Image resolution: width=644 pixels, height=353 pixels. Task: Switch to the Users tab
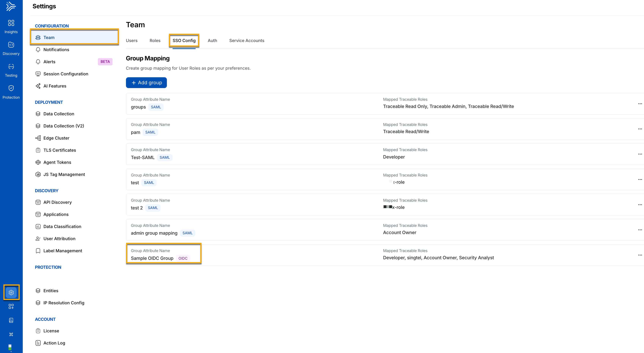131,41
